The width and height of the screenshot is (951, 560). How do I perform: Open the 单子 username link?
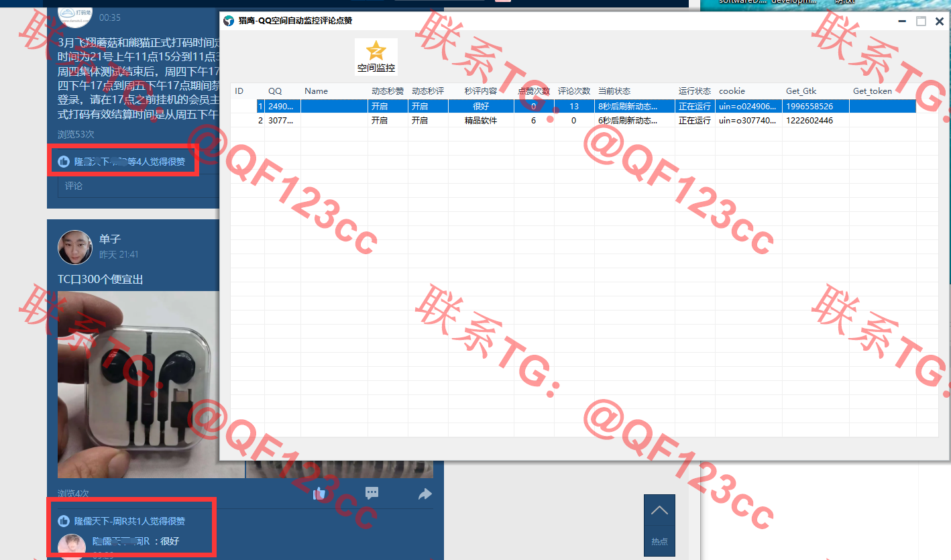point(110,239)
